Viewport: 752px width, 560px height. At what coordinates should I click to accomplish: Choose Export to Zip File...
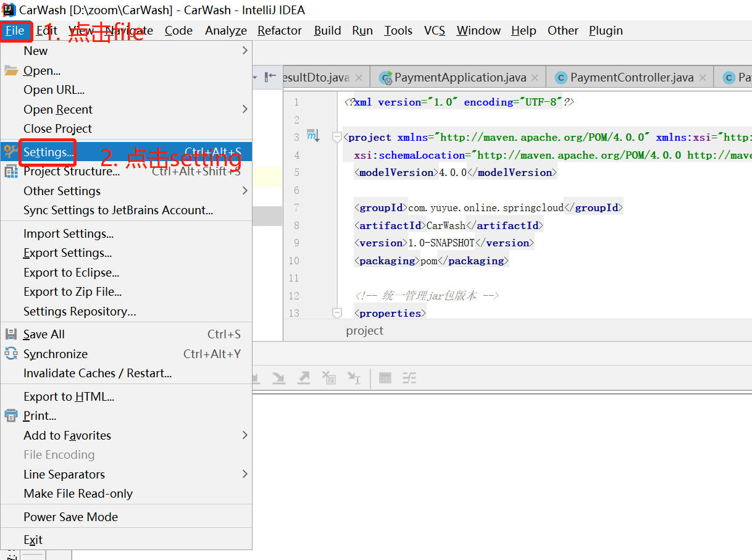coord(126,291)
